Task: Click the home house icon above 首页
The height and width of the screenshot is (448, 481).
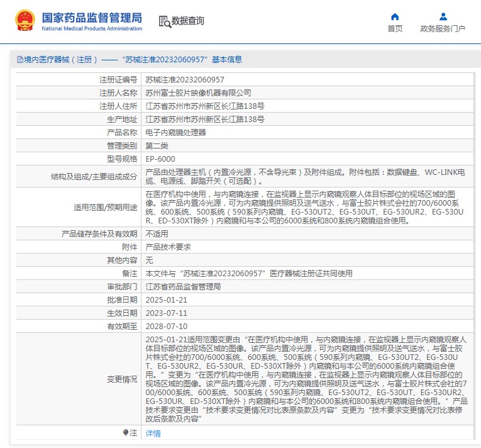Action: (395, 16)
